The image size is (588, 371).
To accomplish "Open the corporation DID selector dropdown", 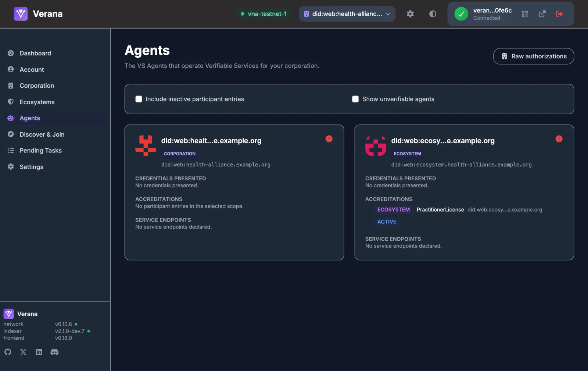I will 347,14.
